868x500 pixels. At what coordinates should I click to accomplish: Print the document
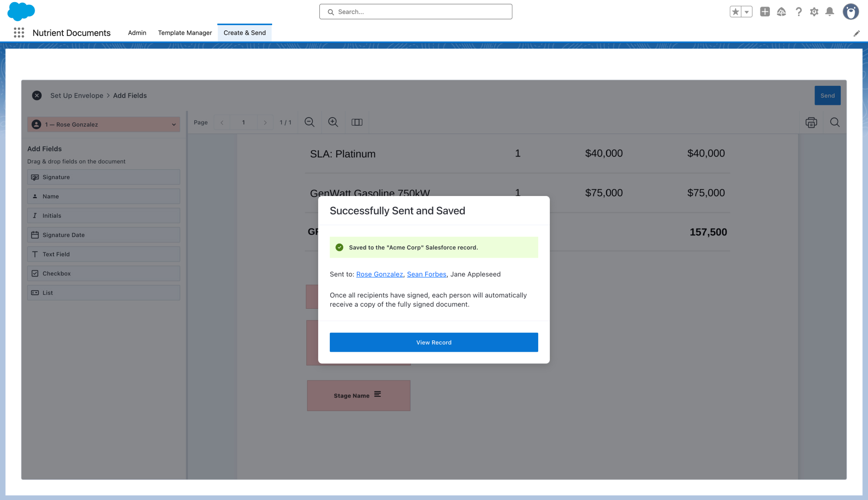(x=811, y=122)
